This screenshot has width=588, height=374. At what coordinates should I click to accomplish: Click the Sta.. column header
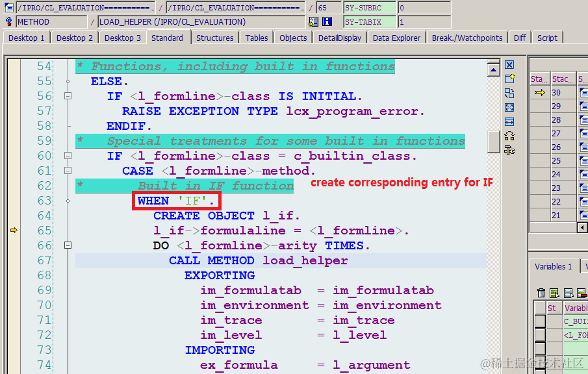(x=540, y=79)
